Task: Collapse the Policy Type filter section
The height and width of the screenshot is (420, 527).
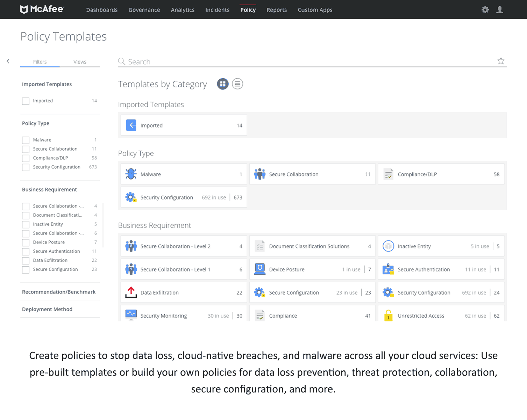Action: tap(36, 123)
